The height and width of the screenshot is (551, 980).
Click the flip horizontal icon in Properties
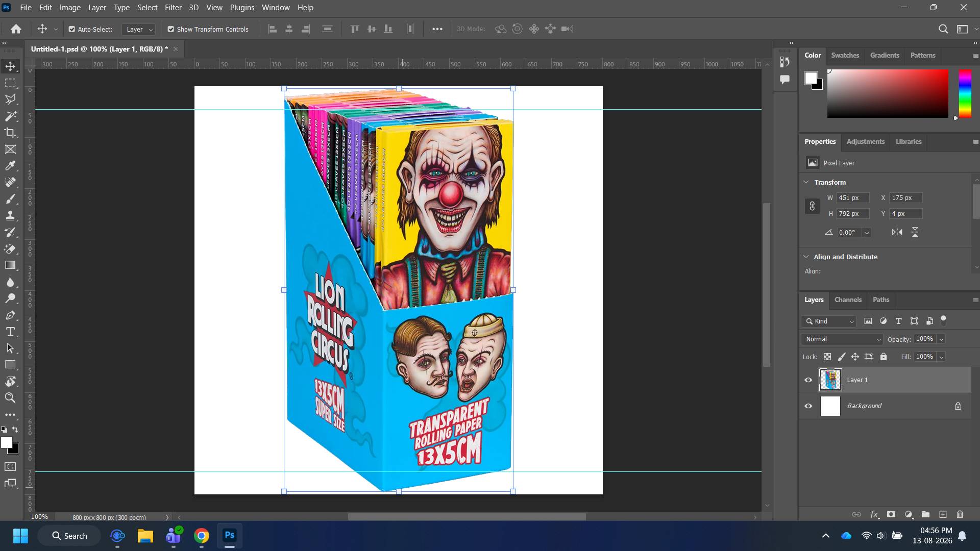click(x=897, y=232)
